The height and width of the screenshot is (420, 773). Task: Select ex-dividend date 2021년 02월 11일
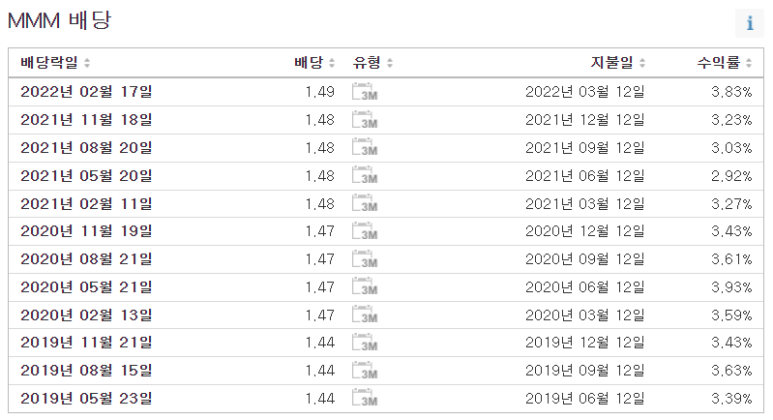[x=86, y=204]
